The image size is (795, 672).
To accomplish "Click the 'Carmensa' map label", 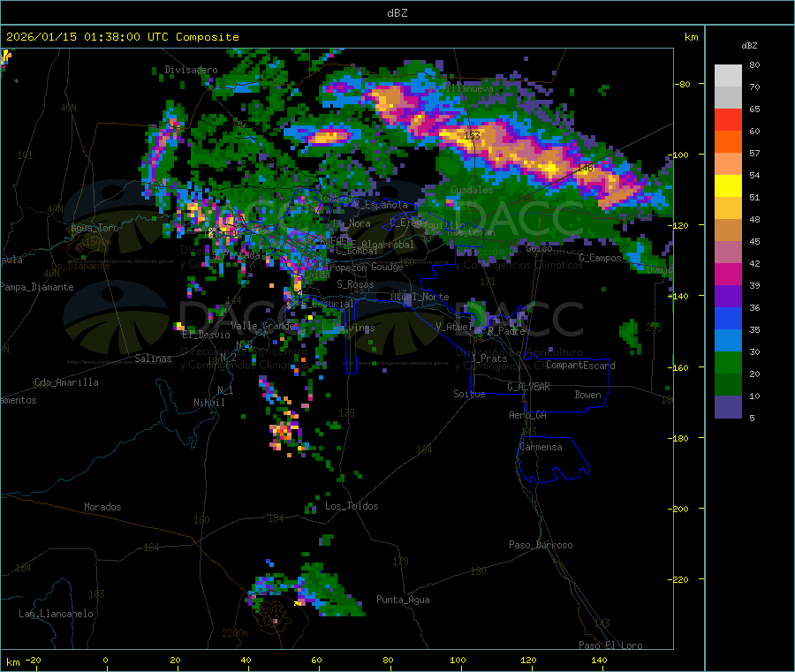I will tap(541, 448).
